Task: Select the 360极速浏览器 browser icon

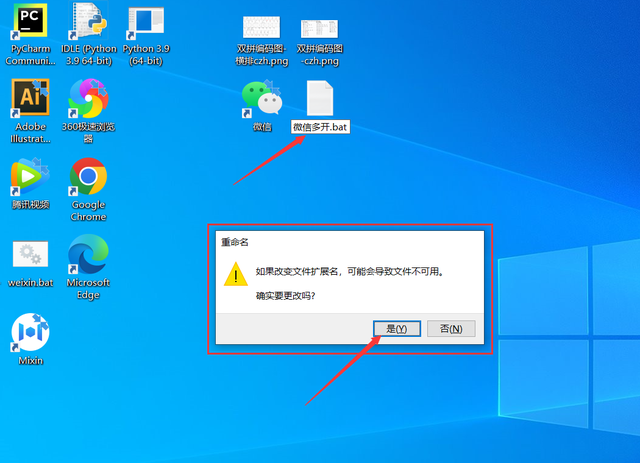Action: tap(89, 98)
